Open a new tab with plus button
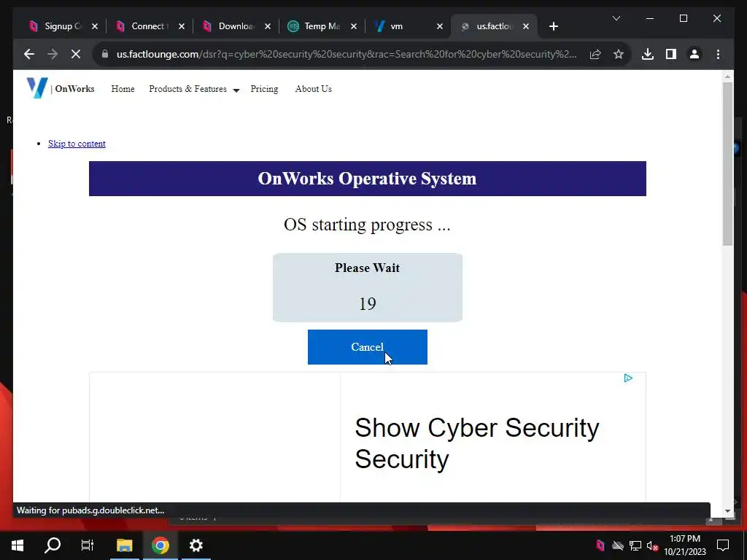Viewport: 747px width, 560px height. coord(553,27)
